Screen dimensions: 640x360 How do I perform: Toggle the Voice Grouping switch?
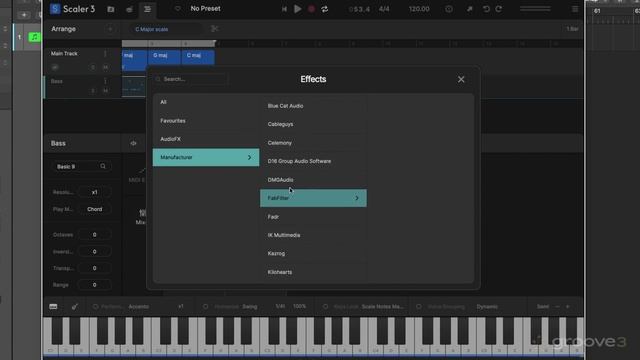(419, 307)
